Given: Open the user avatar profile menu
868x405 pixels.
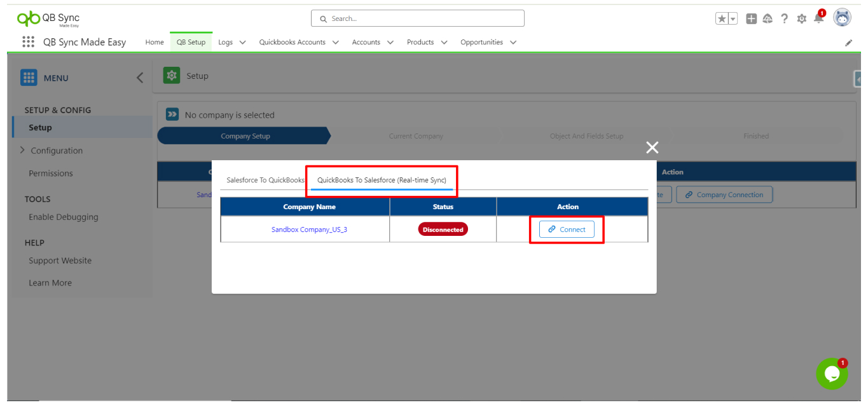Looking at the screenshot, I should point(842,18).
